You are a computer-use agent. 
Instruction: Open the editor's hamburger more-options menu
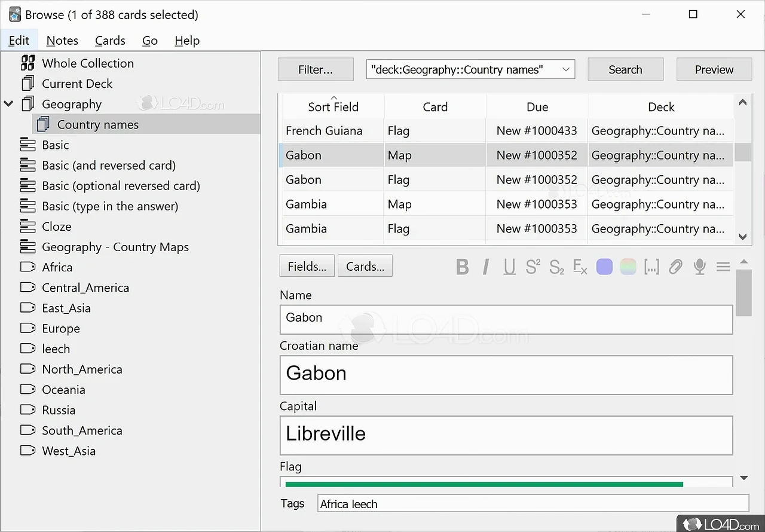(x=723, y=267)
